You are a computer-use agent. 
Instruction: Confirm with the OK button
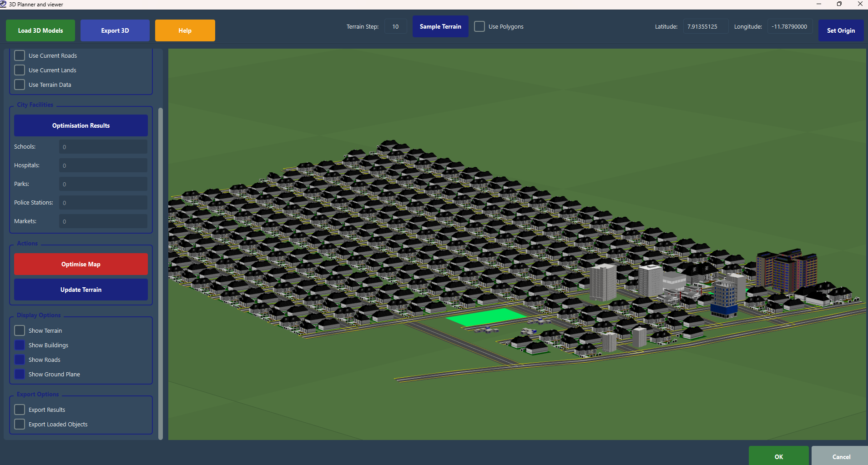click(x=779, y=456)
